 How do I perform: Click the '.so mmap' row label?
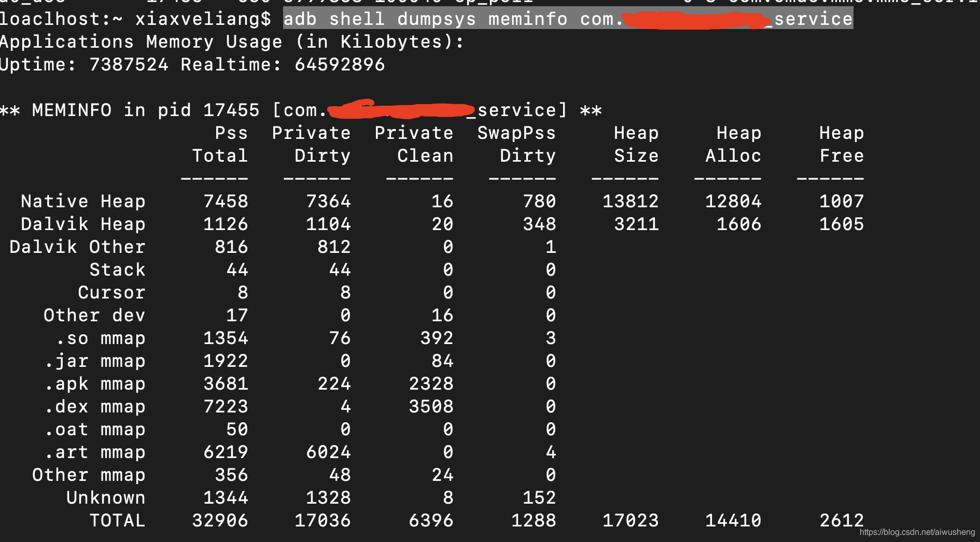[101, 338]
